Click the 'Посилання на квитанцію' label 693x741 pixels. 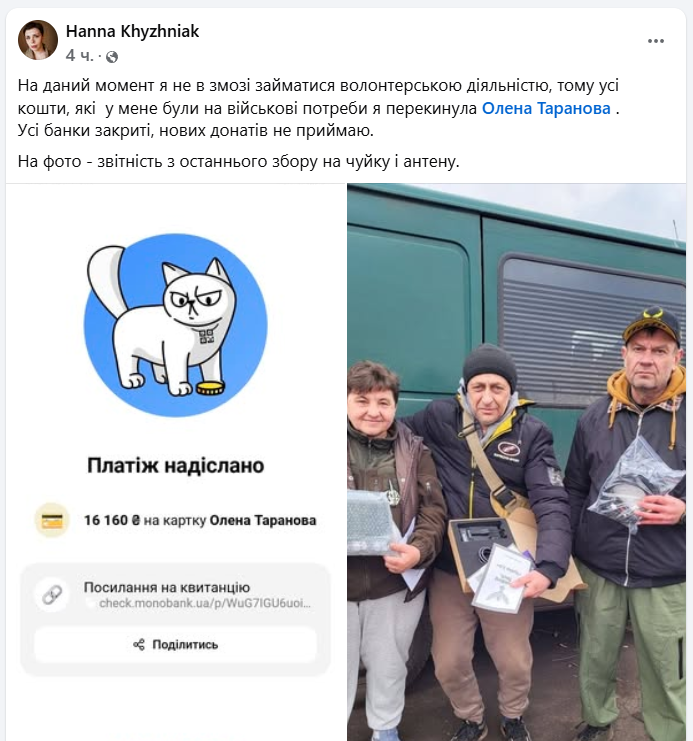(167, 587)
